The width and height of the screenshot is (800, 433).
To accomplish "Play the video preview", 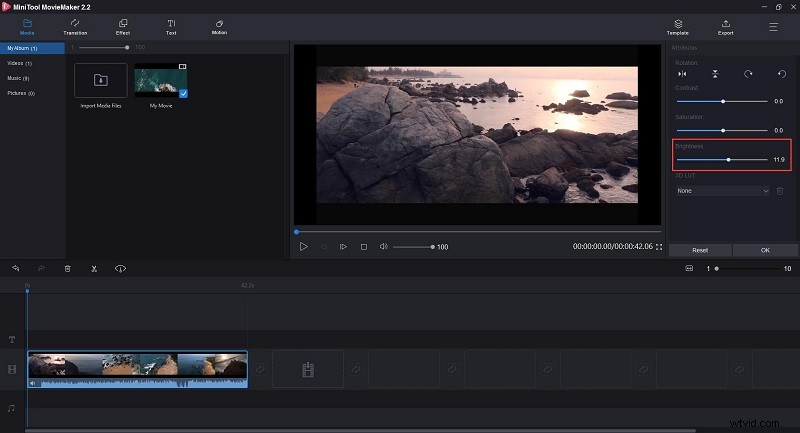I will click(x=304, y=246).
